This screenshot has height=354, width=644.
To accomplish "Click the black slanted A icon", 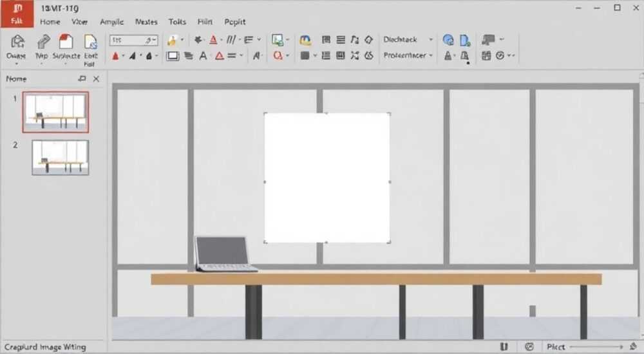I will pyautogui.click(x=133, y=56).
